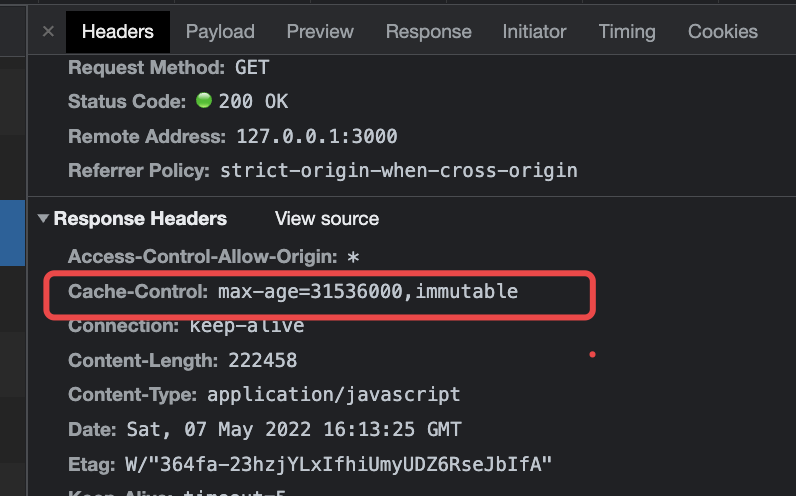Click the Content-Length value 222458
This screenshot has width=796, height=496.
262,360
